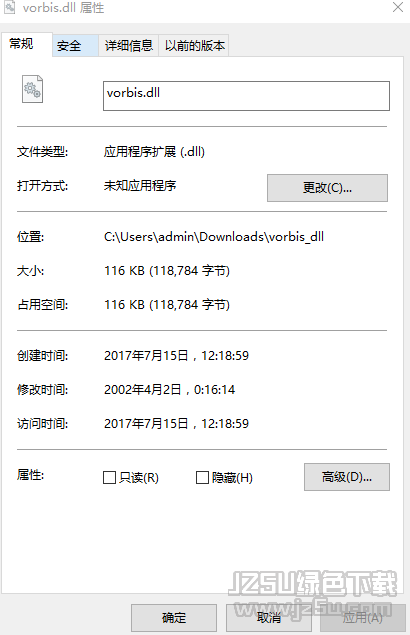Click the 应用程序扩展 (.dll) file type text
Image resolution: width=410 pixels, height=635 pixels.
click(x=154, y=152)
